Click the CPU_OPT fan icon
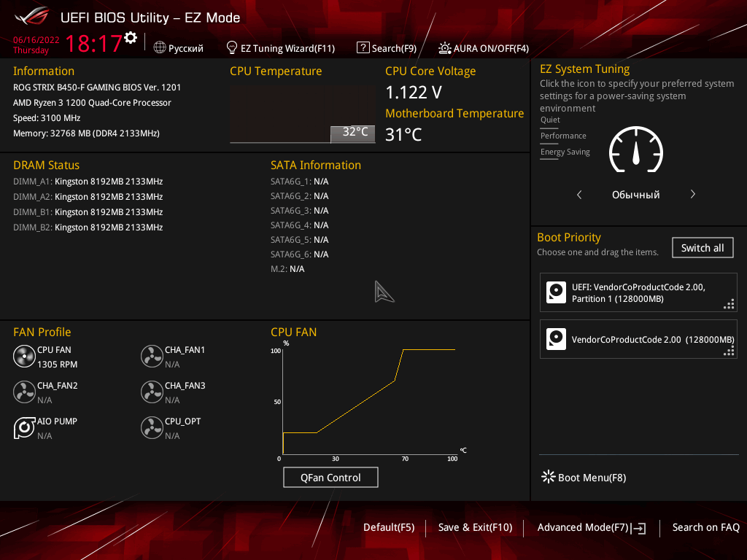This screenshot has width=747, height=560. 152,427
